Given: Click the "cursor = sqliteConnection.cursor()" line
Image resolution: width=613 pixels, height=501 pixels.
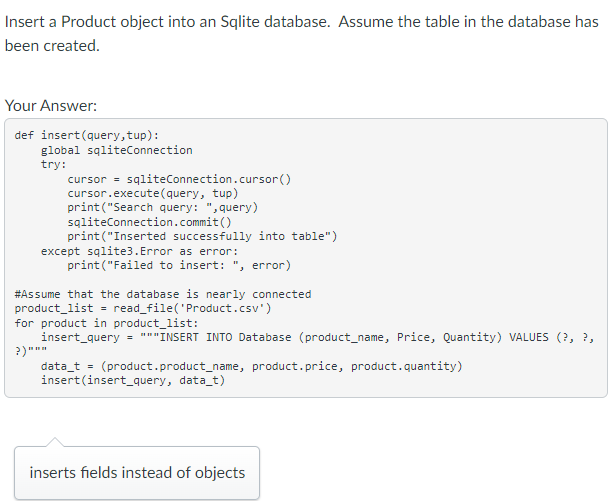Looking at the screenshot, I should (179, 179).
